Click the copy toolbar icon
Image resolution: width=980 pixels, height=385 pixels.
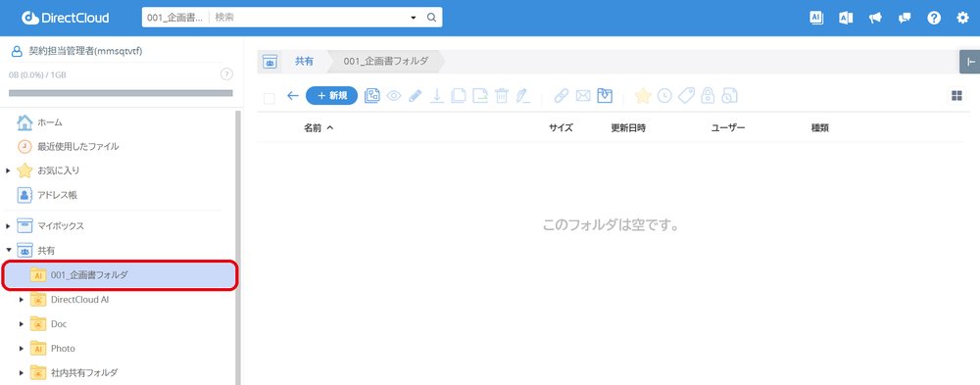click(458, 96)
